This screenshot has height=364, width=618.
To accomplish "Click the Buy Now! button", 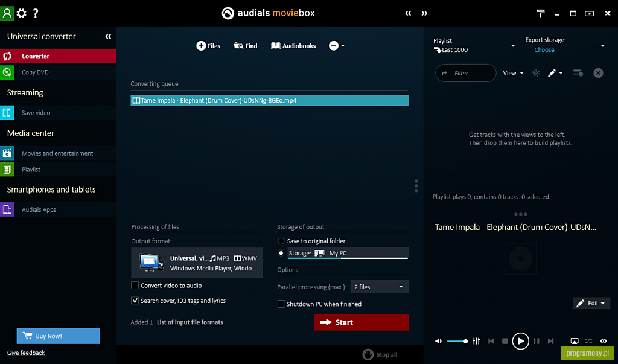I will pyautogui.click(x=59, y=336).
